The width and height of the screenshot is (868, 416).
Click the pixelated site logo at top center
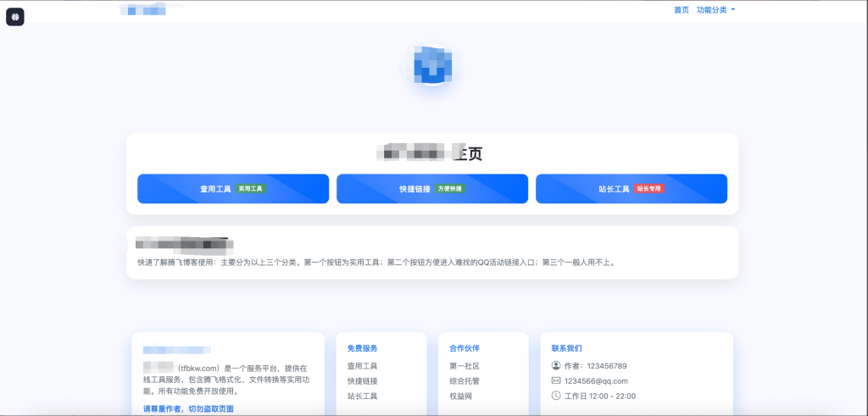(x=433, y=64)
